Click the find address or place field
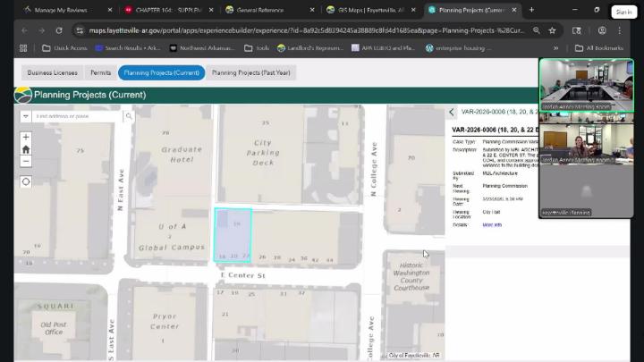The width and height of the screenshot is (644, 362). 78,116
